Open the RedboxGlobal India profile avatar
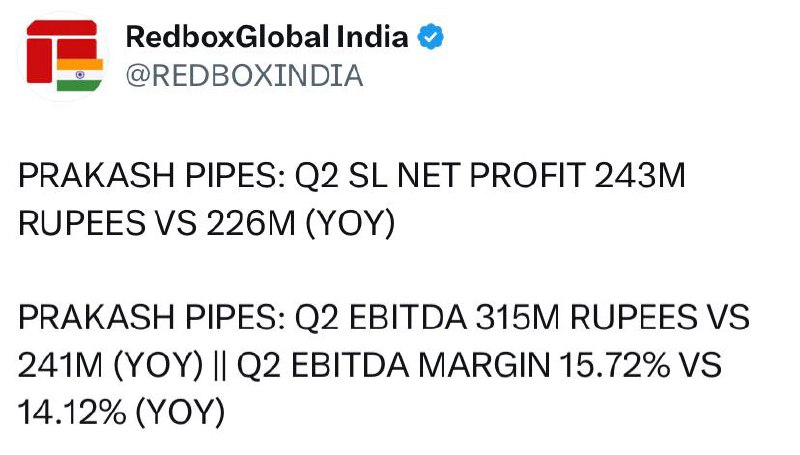800x455 pixels. 64,56
